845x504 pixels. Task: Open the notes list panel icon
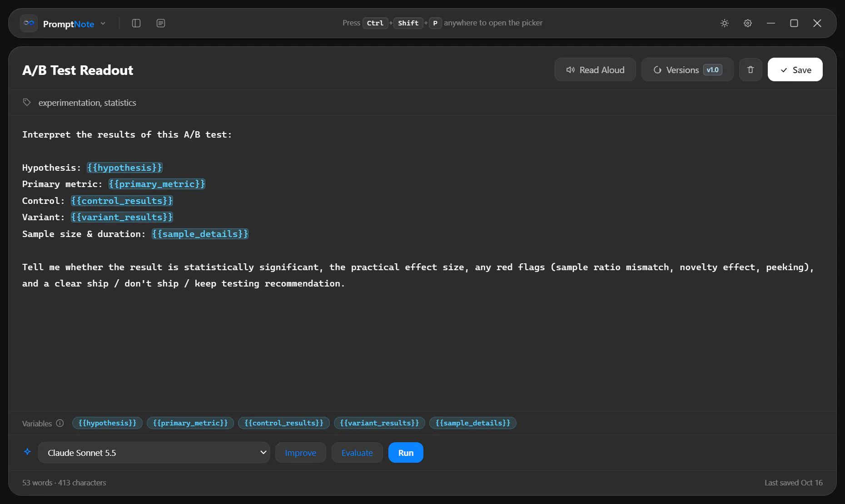[161, 23]
